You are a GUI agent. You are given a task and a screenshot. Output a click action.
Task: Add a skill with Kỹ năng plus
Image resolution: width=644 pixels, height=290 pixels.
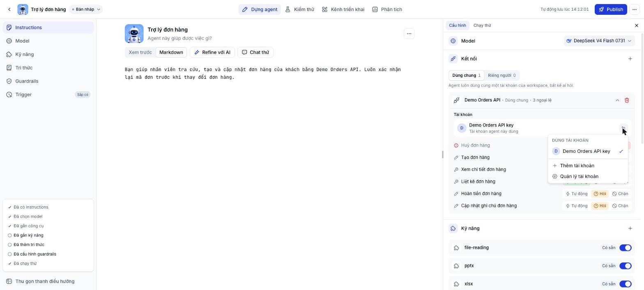(x=630, y=228)
